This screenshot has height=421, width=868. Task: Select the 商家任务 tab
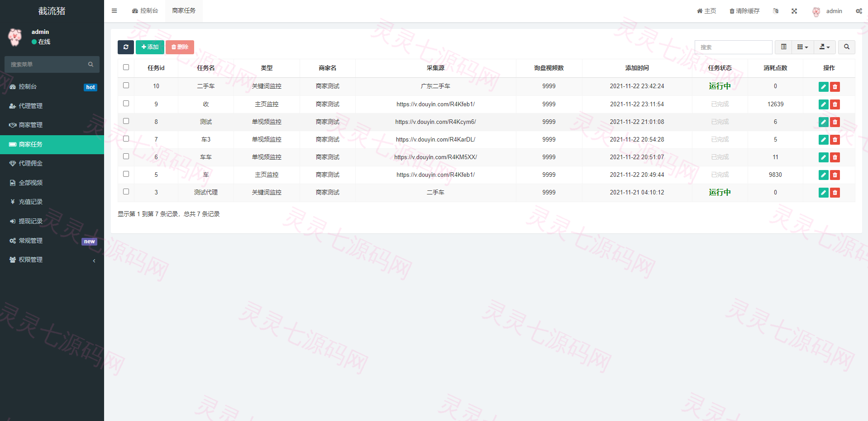coord(184,11)
